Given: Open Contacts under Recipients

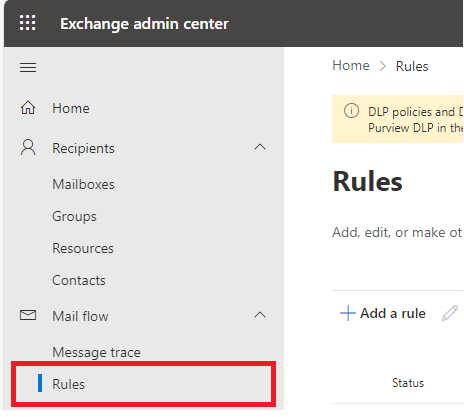Looking at the screenshot, I should click(x=79, y=280).
